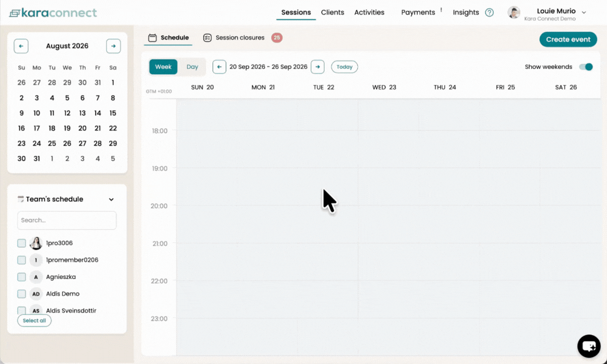The width and height of the screenshot is (607, 364).
Task: Check the 1pro3006 team member checkbox
Action: [x=21, y=243]
